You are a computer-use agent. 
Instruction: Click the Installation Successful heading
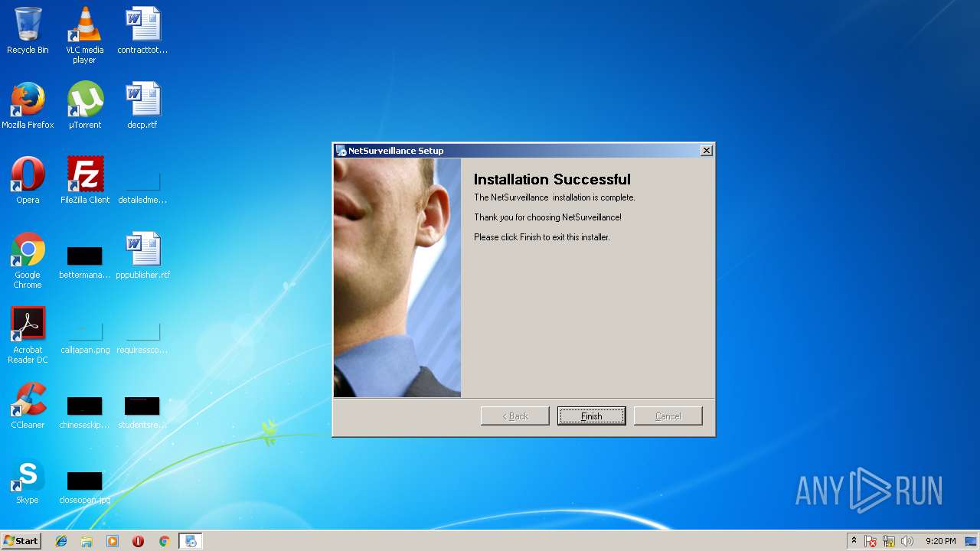point(552,179)
